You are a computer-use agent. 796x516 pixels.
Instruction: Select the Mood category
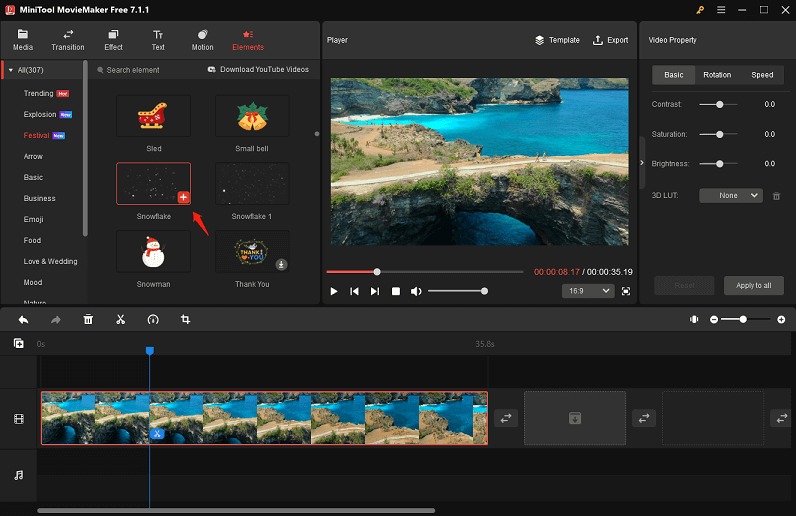coord(32,282)
